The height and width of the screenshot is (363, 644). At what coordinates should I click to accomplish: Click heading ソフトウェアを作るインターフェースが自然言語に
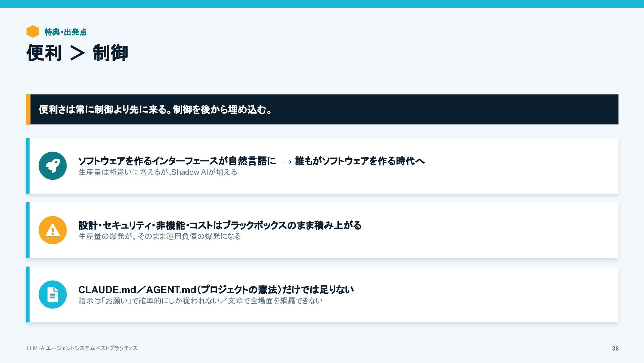click(x=177, y=161)
